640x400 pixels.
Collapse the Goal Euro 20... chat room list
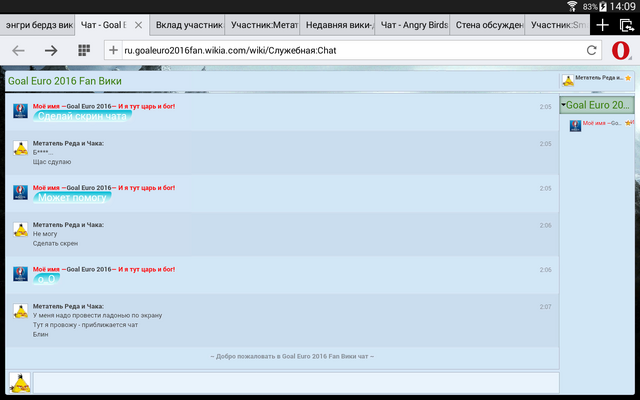coord(597,105)
